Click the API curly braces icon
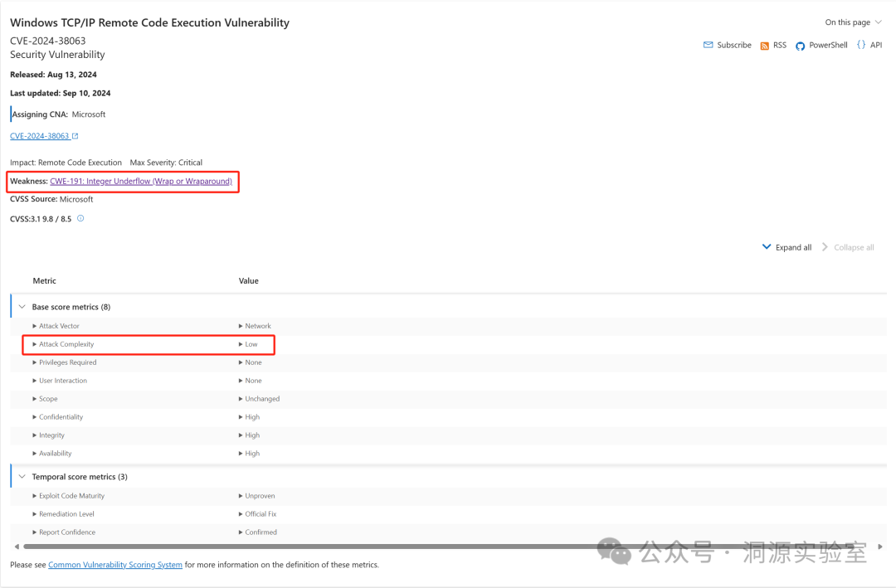 861,45
